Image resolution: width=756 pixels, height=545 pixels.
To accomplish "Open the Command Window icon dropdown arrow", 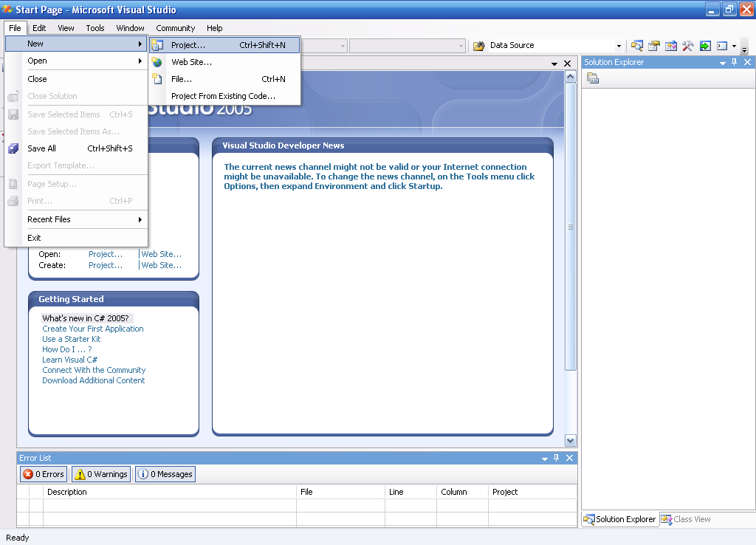I will tap(734, 46).
